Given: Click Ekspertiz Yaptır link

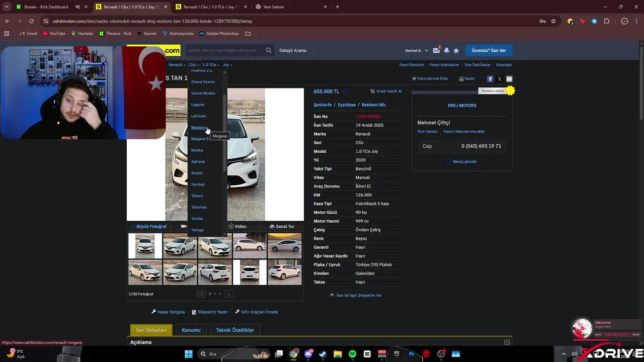Looking at the screenshot, I should coord(210,312).
